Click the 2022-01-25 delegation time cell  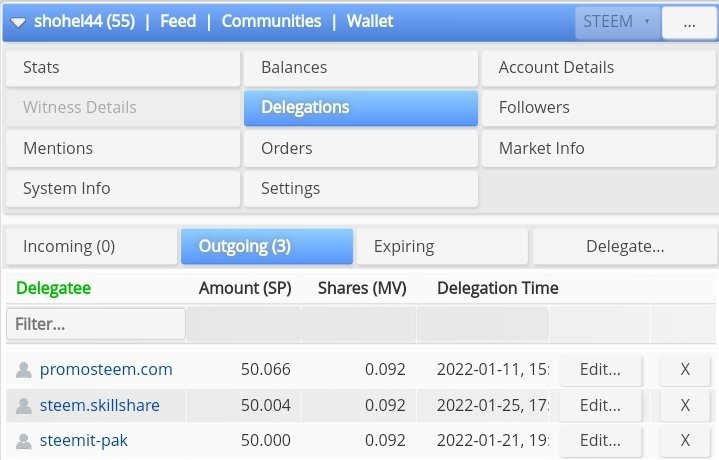coord(493,405)
